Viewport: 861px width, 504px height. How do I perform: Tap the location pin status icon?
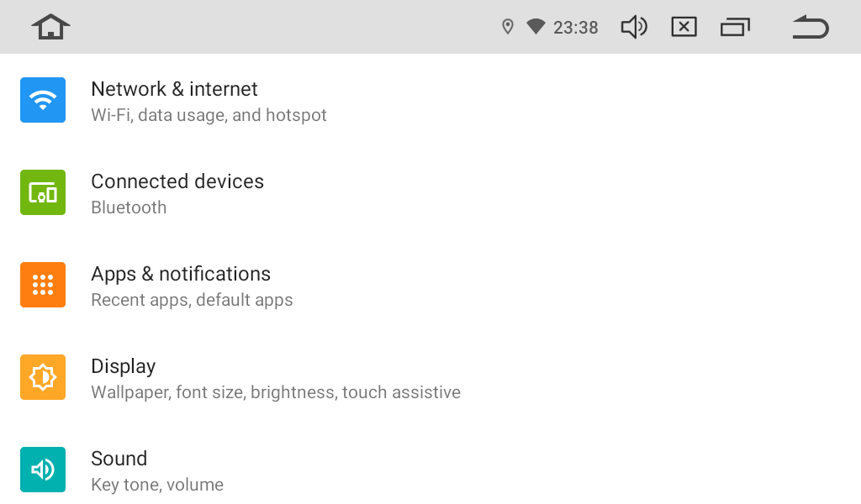pos(507,27)
